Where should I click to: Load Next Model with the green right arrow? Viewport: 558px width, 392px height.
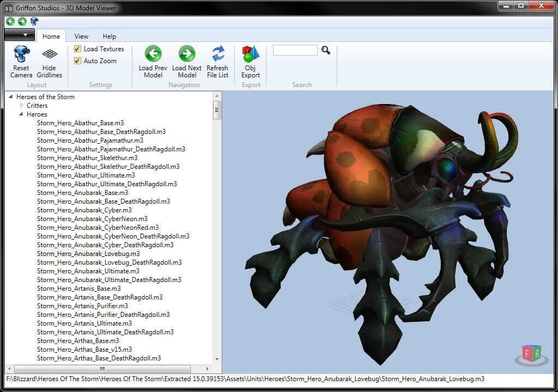[187, 54]
